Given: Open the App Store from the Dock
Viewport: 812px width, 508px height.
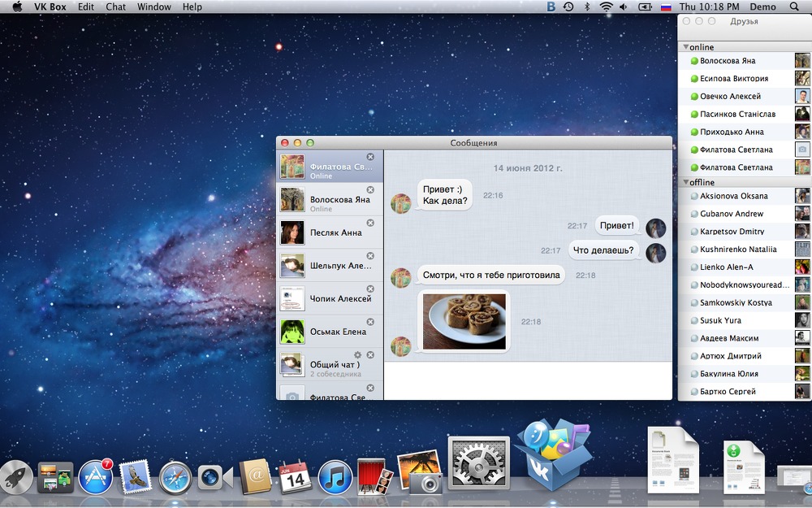Looking at the screenshot, I should [x=96, y=477].
